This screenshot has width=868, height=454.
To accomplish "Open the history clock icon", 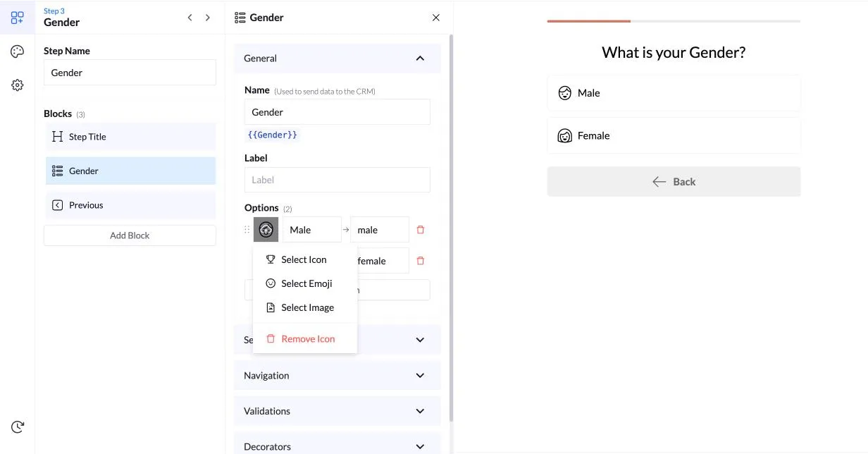I will (x=18, y=427).
